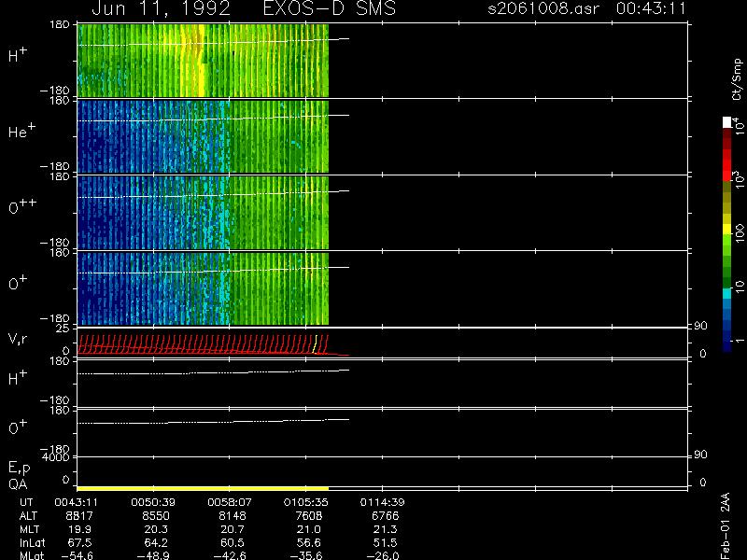Click the InLat value "64.2"

point(157,542)
